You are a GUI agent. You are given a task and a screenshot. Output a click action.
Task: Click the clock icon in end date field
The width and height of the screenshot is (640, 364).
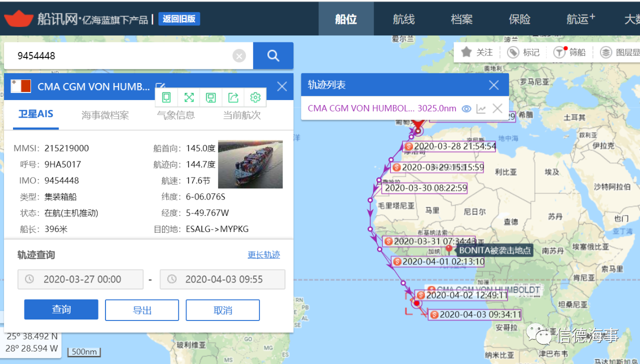click(172, 279)
